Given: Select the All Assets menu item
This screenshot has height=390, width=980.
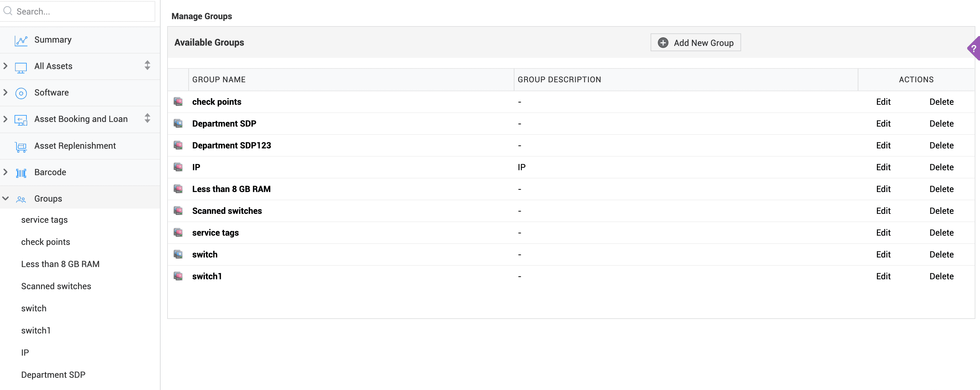Looking at the screenshot, I should pos(53,66).
